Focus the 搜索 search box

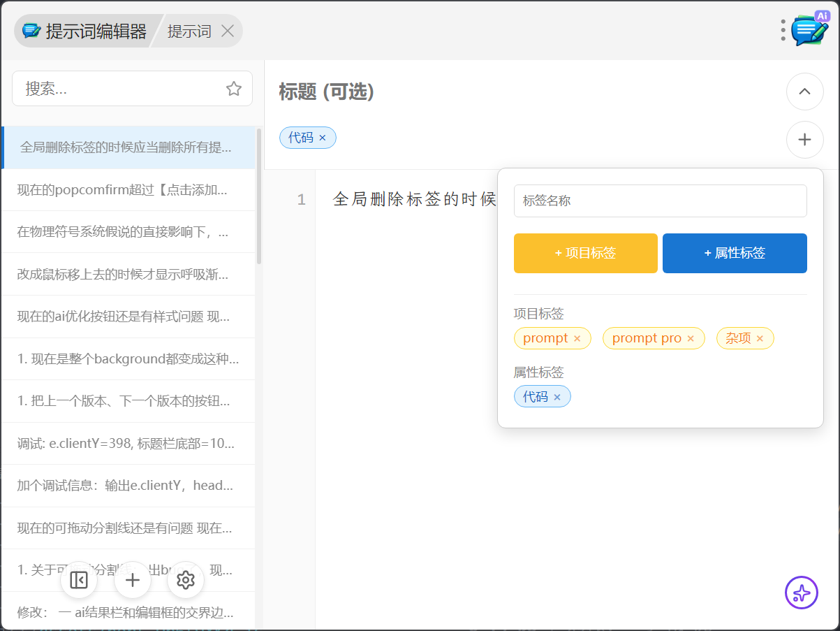[x=119, y=89]
